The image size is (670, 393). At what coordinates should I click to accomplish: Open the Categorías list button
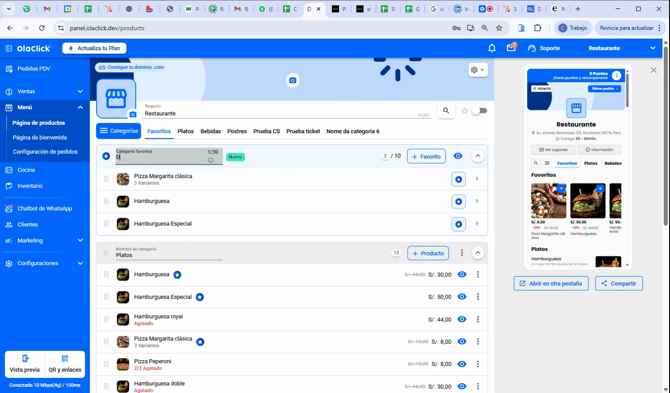(118, 131)
